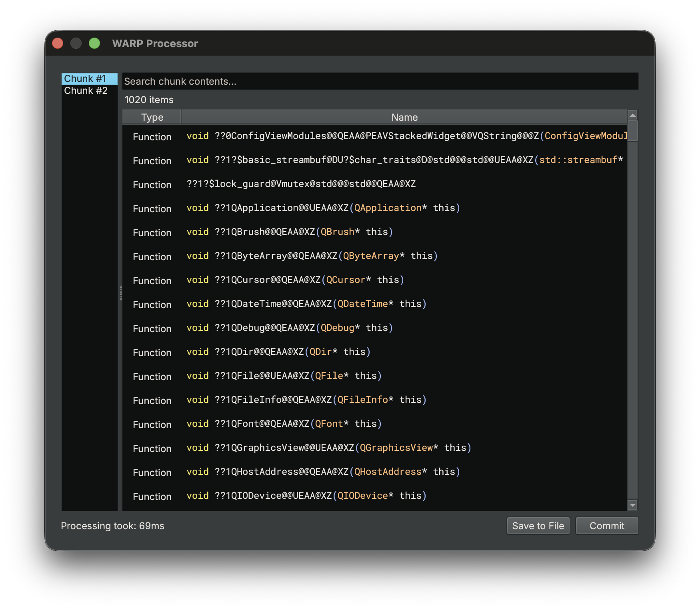
Task: Select Chunk #2 in the sidebar
Action: 86,91
